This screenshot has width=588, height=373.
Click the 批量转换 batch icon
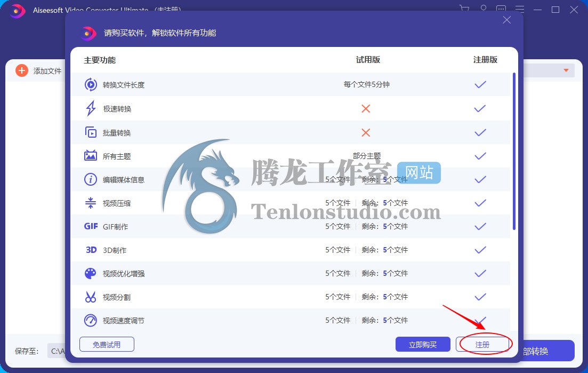[91, 132]
